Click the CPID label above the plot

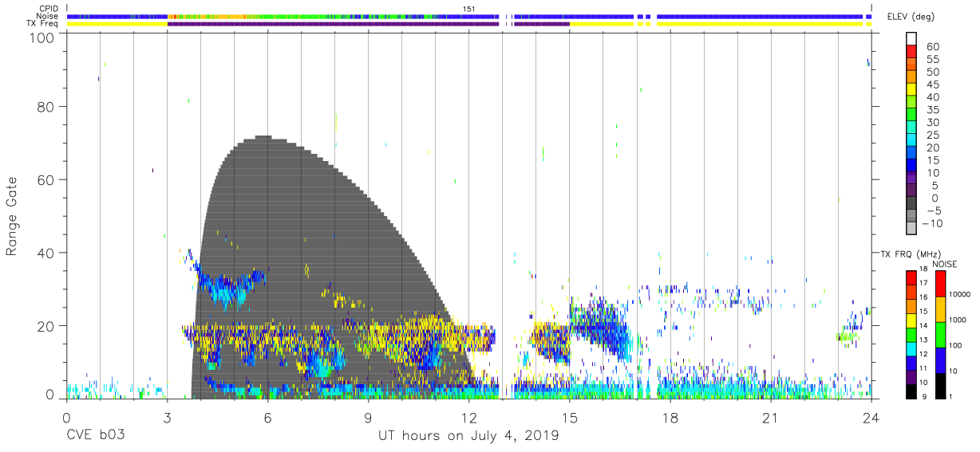[x=49, y=8]
